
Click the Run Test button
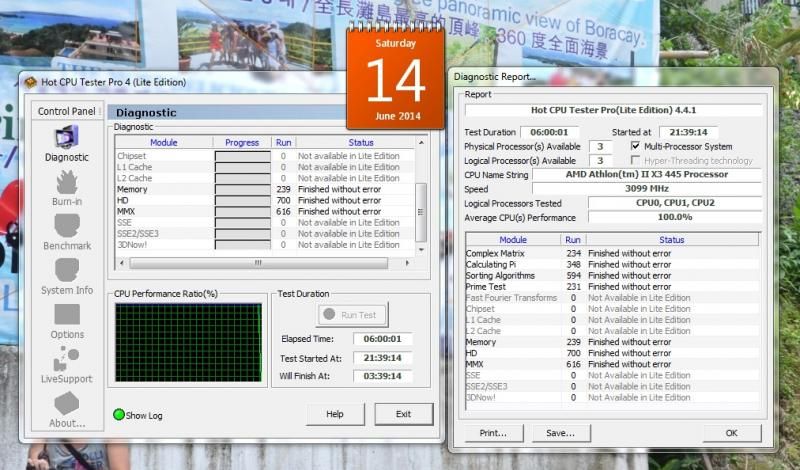pos(352,315)
